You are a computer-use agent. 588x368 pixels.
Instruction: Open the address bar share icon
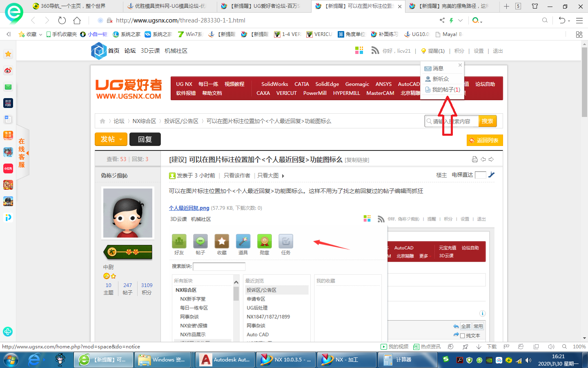tap(442, 20)
